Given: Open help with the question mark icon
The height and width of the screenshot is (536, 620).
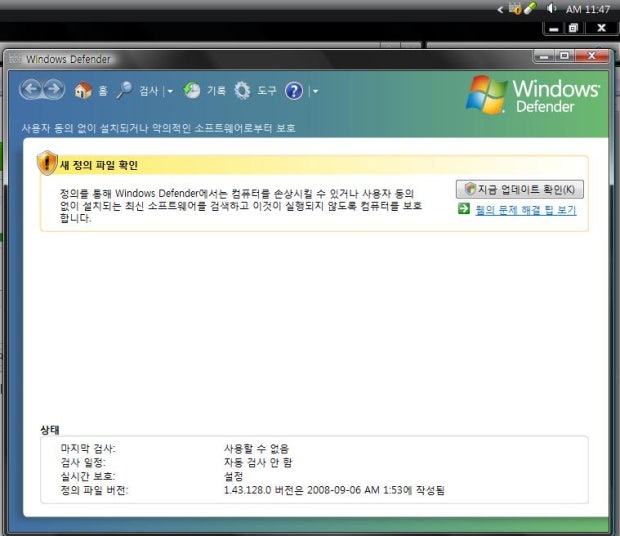Looking at the screenshot, I should click(294, 91).
